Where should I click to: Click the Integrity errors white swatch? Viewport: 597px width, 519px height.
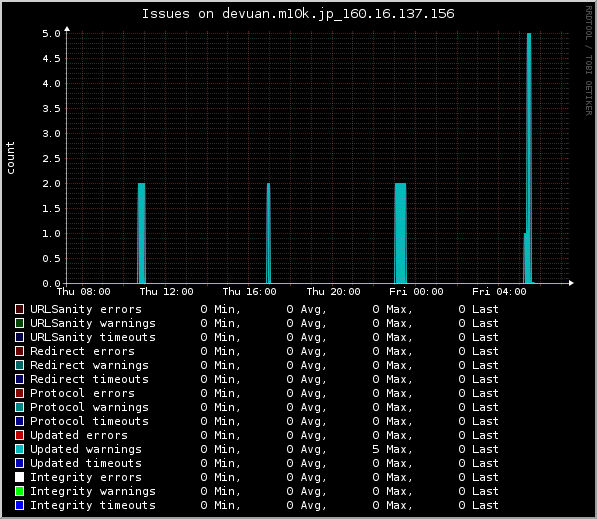coord(19,477)
